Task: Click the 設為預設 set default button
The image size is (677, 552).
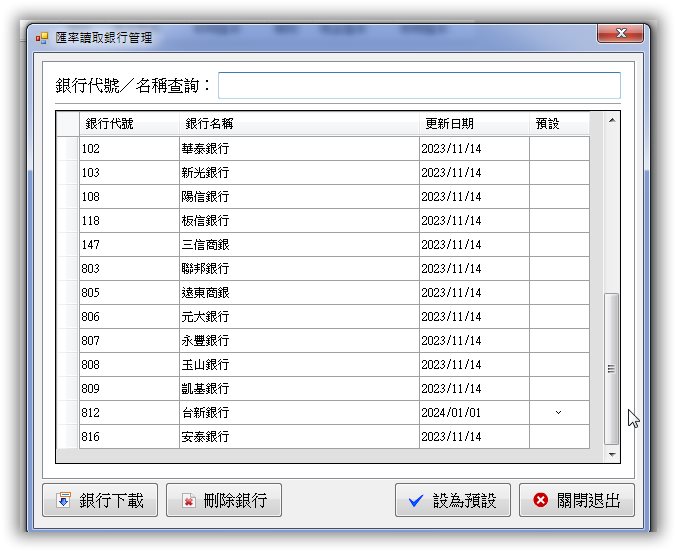Action: click(x=452, y=500)
